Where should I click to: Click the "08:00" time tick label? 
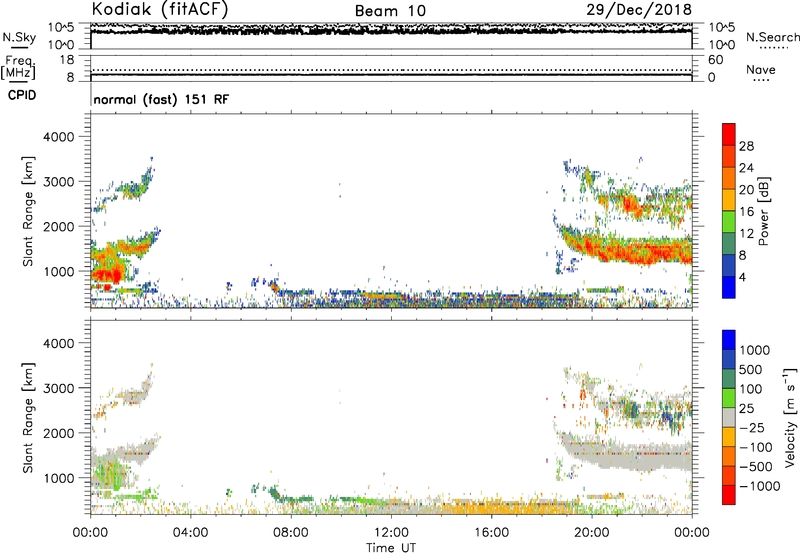pyautogui.click(x=290, y=533)
